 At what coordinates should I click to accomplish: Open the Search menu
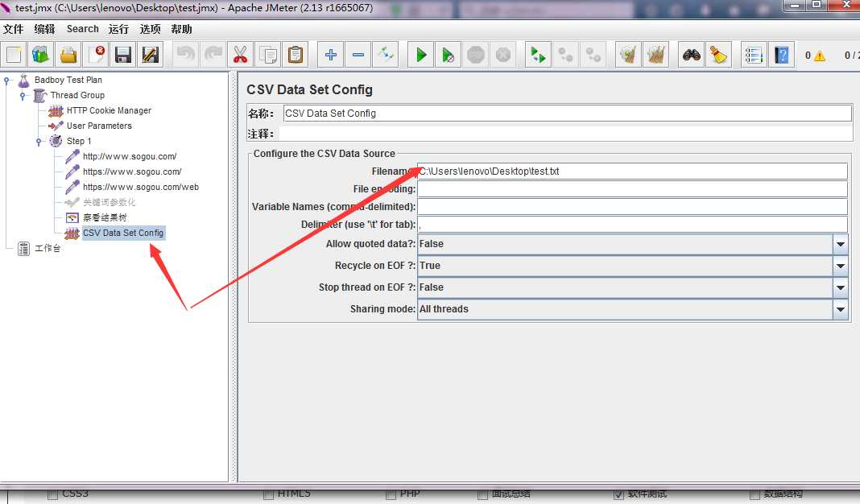83,29
